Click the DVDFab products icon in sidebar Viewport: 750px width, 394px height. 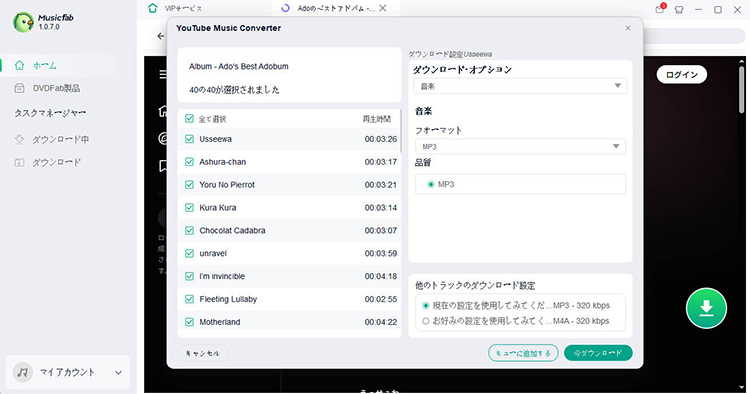click(x=19, y=88)
